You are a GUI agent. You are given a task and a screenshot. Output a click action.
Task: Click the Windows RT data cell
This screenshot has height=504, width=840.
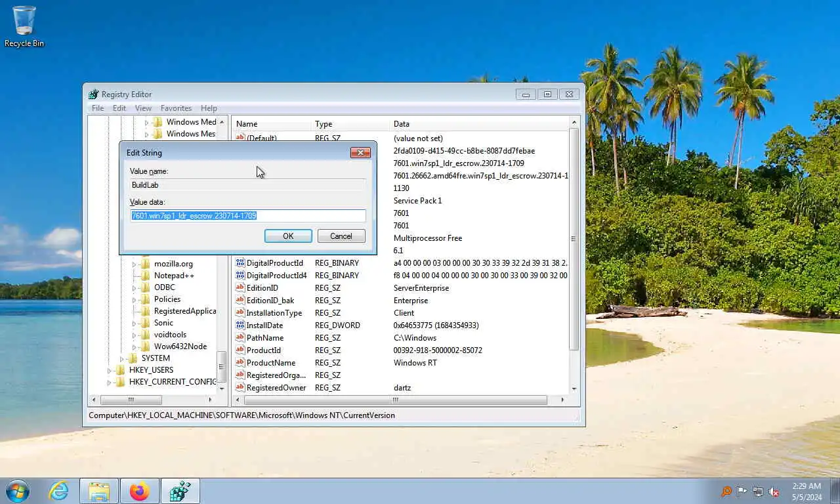point(415,363)
